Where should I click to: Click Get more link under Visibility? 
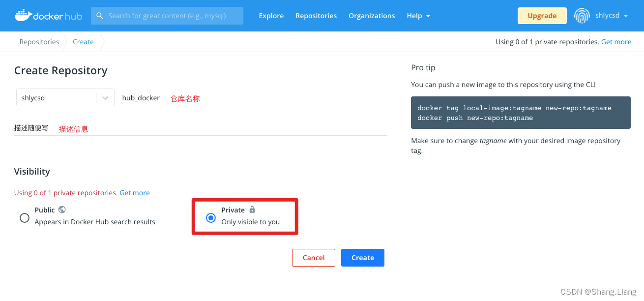pos(135,193)
